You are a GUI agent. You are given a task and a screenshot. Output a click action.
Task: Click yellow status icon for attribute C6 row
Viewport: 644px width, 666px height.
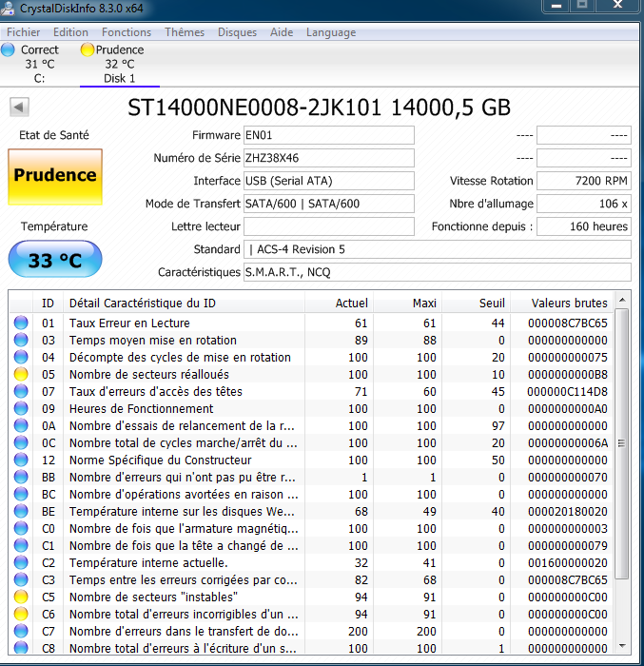click(x=21, y=615)
